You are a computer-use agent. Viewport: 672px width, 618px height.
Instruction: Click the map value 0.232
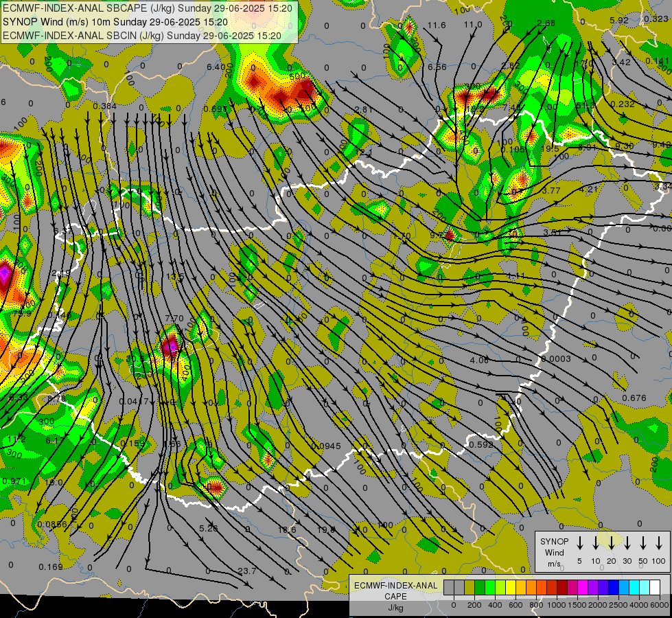coord(623,104)
